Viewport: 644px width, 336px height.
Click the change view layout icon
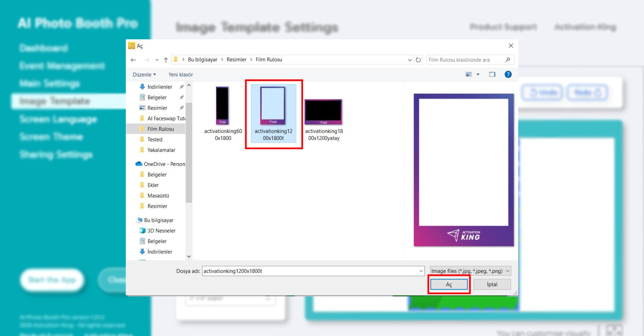click(469, 75)
